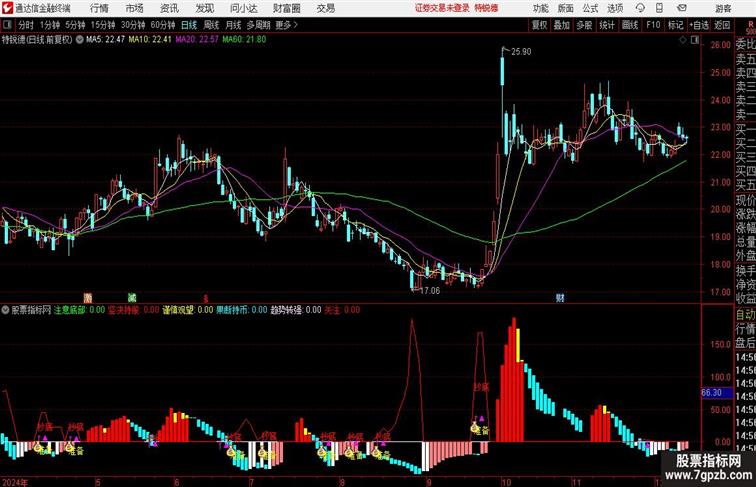
Task: Click the 返回 back button
Action: click(722, 25)
